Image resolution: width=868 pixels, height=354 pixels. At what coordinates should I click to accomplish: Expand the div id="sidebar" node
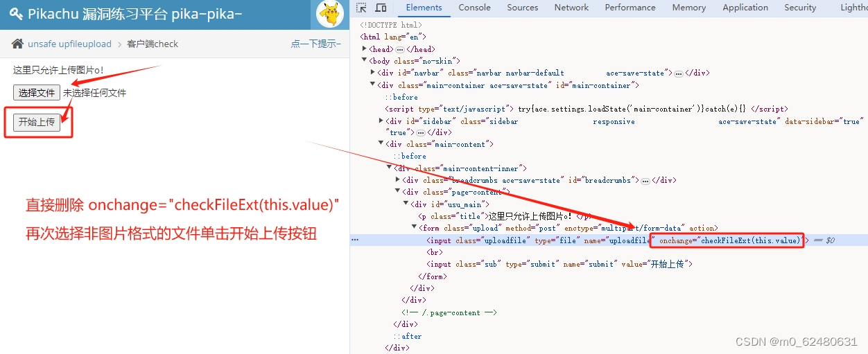point(381,121)
